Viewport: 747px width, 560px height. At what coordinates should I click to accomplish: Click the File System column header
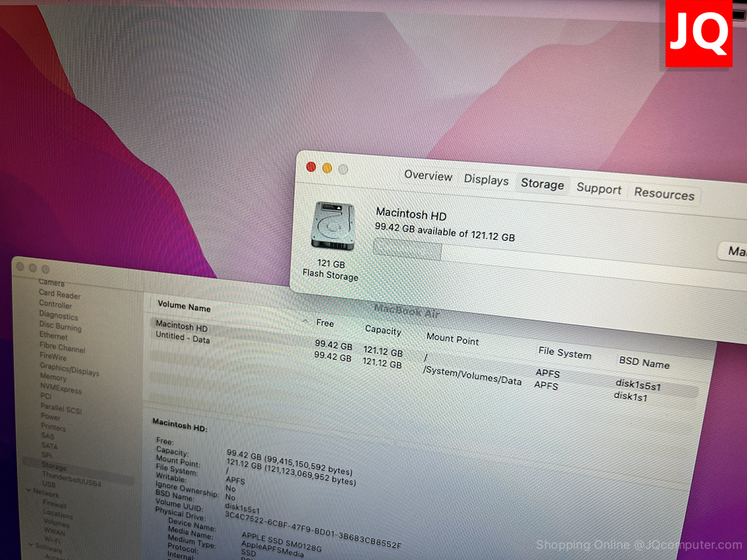pos(565,353)
